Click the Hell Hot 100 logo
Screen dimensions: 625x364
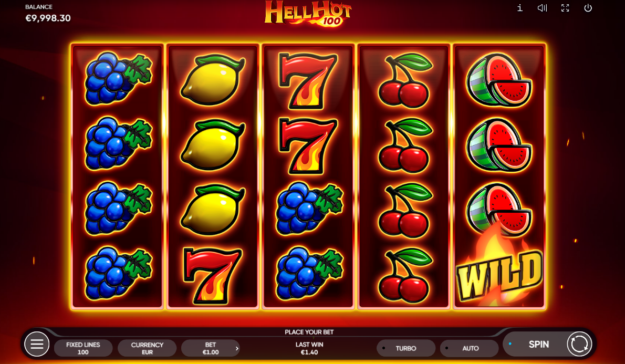click(308, 14)
